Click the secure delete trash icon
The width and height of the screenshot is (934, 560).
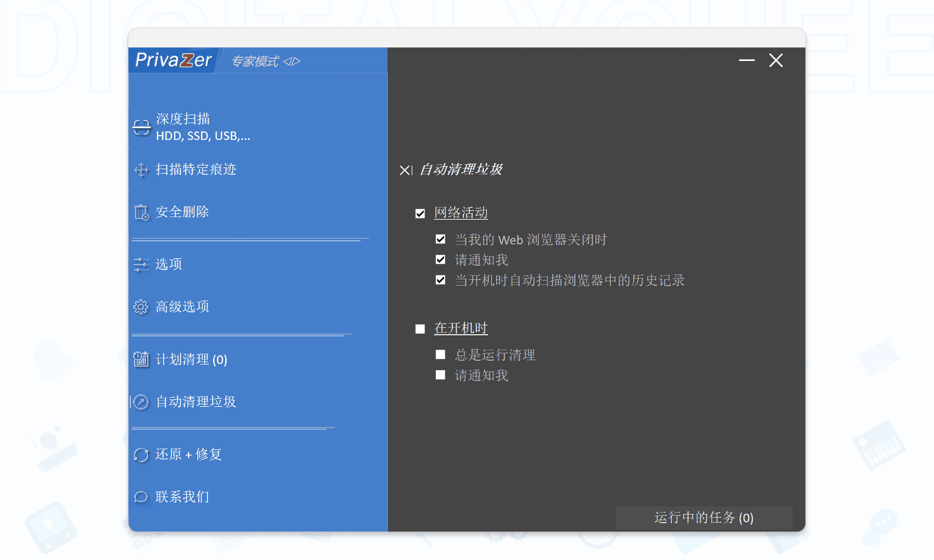141,213
